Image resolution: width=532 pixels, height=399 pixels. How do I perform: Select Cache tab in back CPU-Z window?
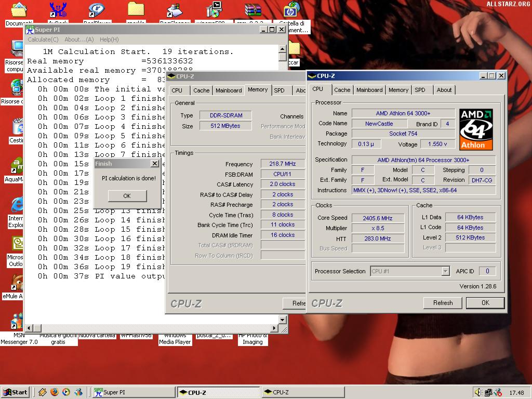click(201, 90)
